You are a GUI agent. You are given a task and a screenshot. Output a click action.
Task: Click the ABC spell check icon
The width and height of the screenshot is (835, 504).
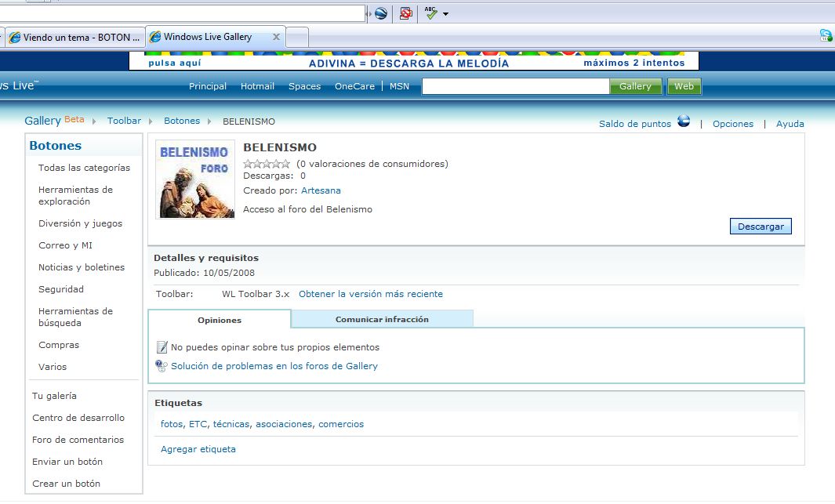(x=430, y=13)
